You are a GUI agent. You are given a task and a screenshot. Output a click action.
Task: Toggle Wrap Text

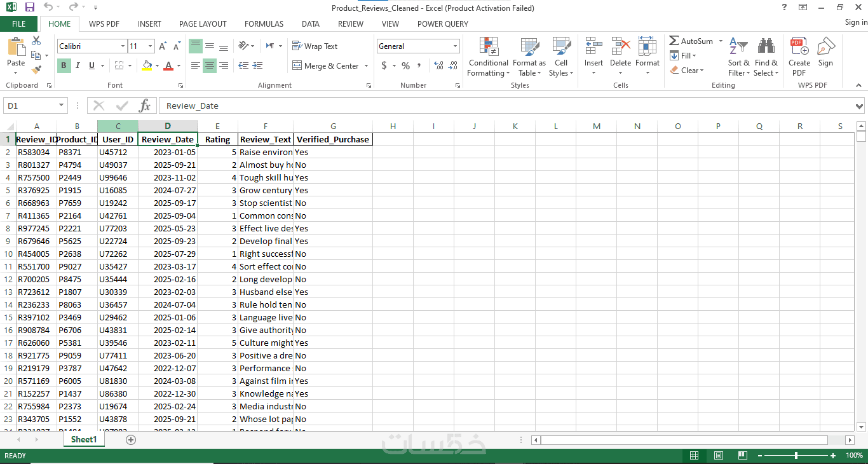coord(315,46)
